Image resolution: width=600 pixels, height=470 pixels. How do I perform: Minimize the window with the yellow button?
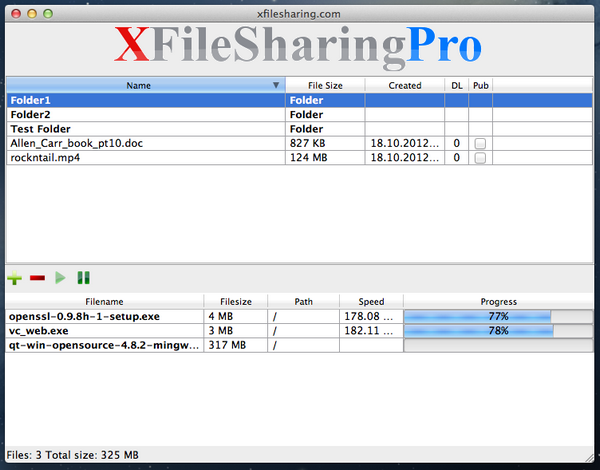tap(32, 14)
